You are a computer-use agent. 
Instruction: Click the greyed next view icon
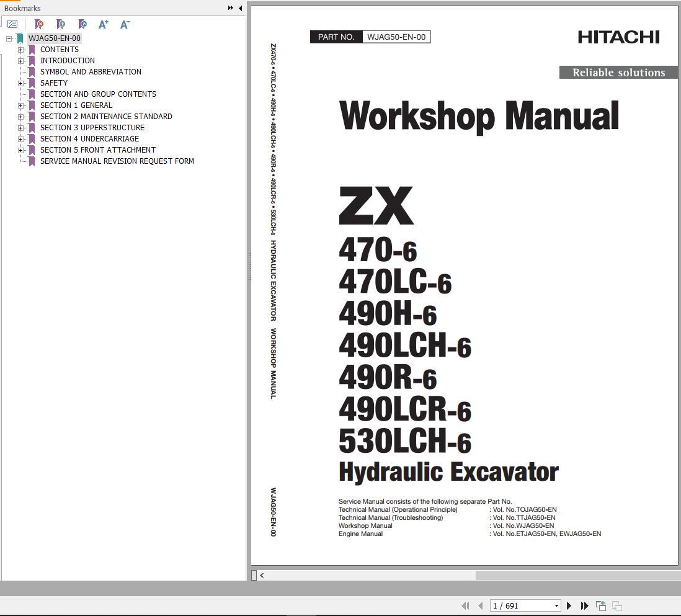pos(616,605)
